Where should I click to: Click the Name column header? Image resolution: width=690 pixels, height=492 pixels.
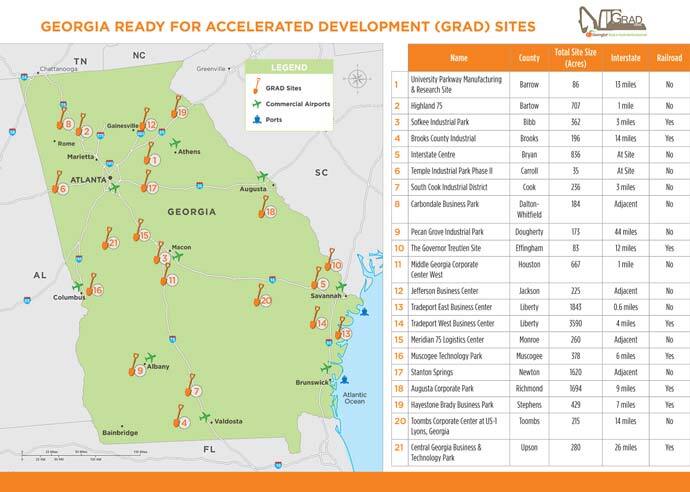tap(459, 58)
